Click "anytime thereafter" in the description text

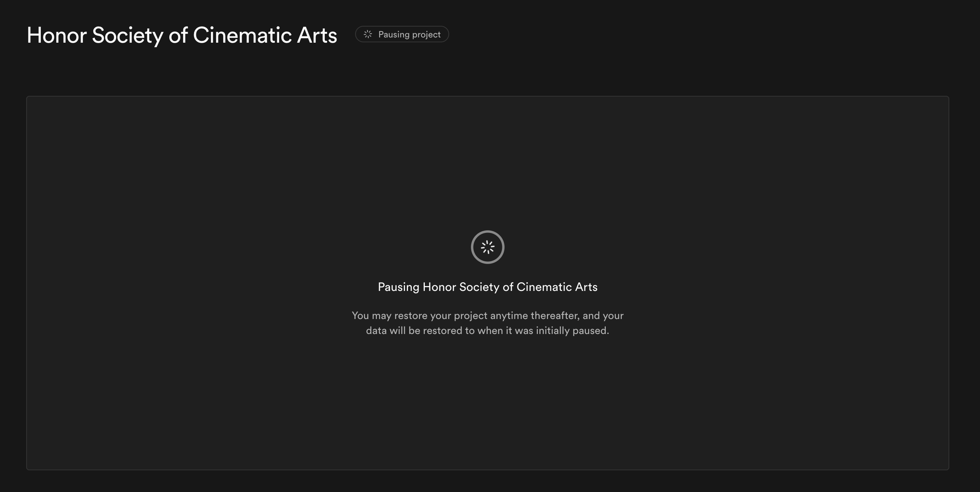[535, 316]
